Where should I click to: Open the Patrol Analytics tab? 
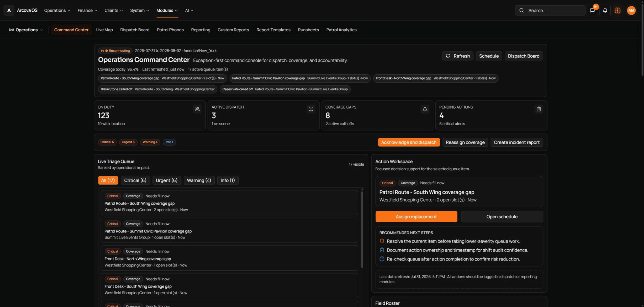tap(341, 30)
